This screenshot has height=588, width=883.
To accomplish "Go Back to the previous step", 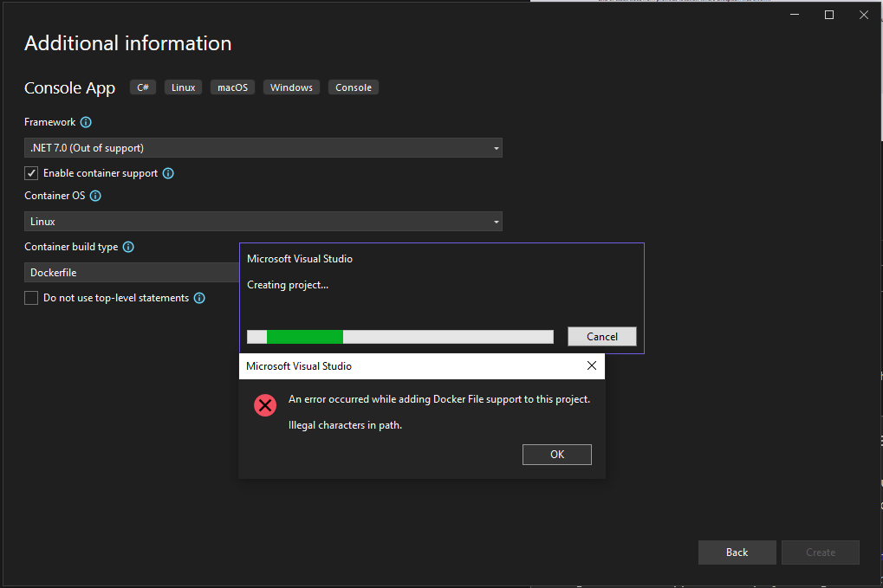I will [x=737, y=552].
